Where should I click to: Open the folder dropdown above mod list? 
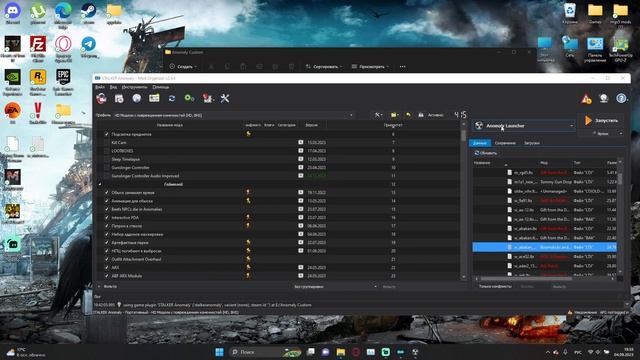[x=394, y=115]
